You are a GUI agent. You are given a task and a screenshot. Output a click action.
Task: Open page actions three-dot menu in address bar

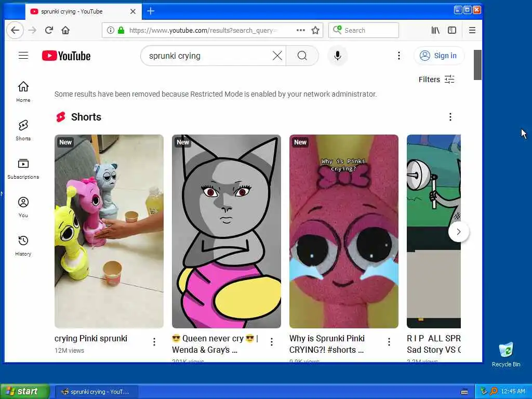tap(301, 30)
